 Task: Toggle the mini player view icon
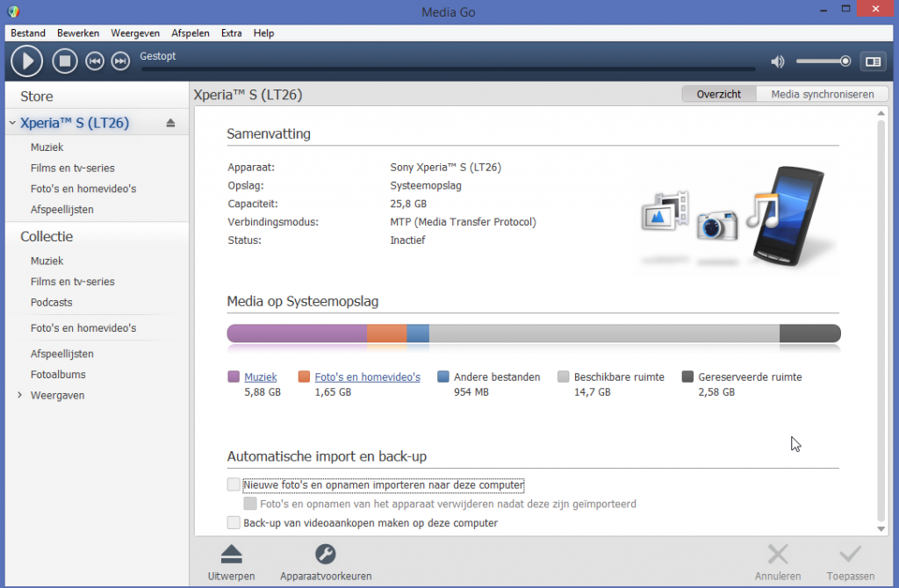(874, 61)
